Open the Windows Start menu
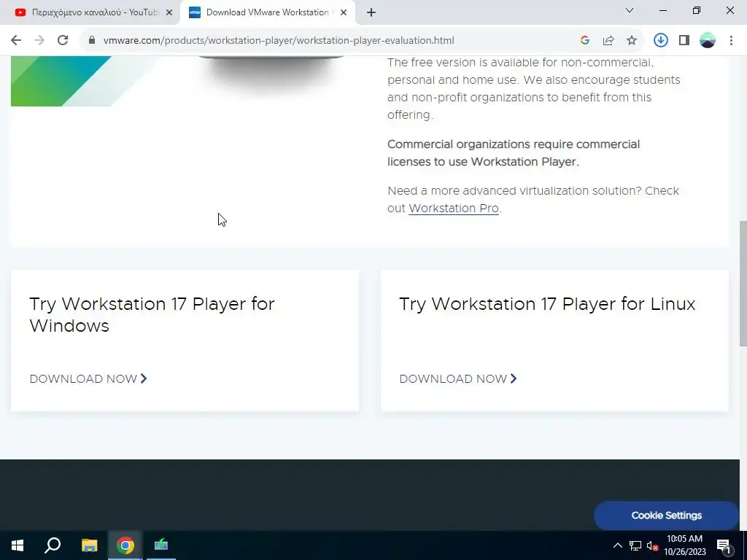Viewport: 747px width, 560px height. click(18, 545)
